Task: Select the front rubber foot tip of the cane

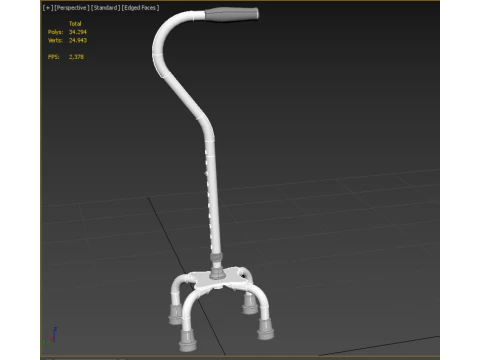Action: click(x=187, y=341)
